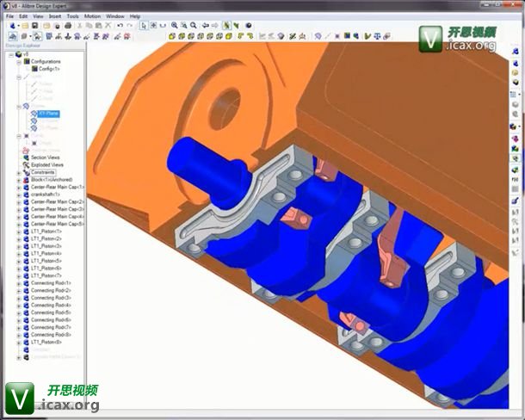Expand the Block<1> Anchored node
This screenshot has height=420, width=525.
tap(19, 180)
